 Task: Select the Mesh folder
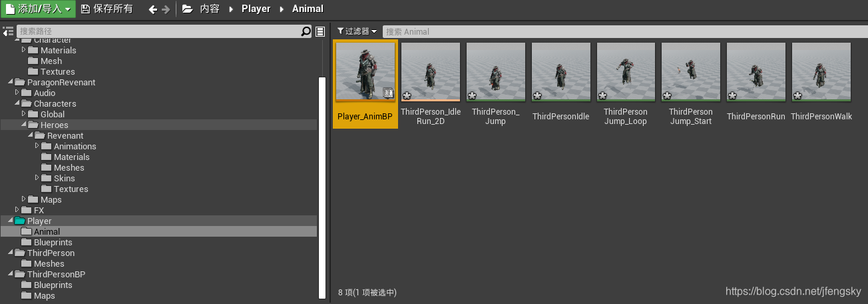(51, 61)
